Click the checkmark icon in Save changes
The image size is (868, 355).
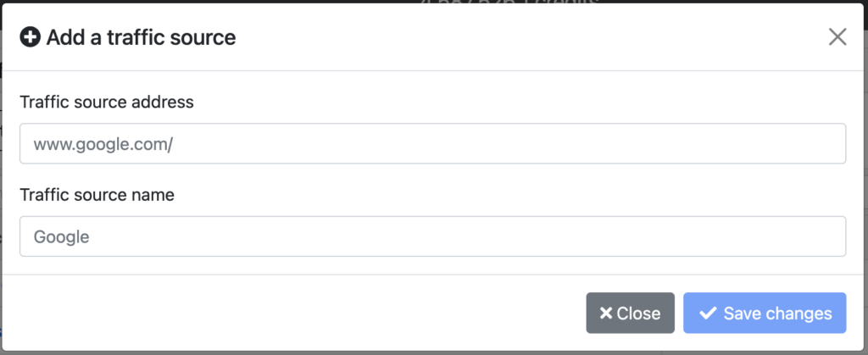[708, 313]
